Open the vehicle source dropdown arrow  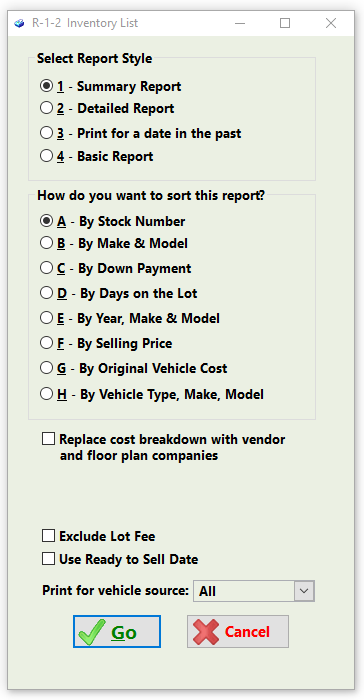pos(304,591)
